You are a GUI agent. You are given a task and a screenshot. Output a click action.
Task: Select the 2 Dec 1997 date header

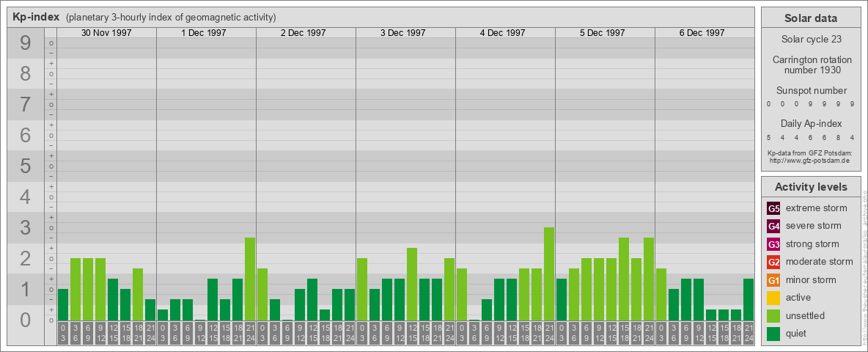point(304,33)
